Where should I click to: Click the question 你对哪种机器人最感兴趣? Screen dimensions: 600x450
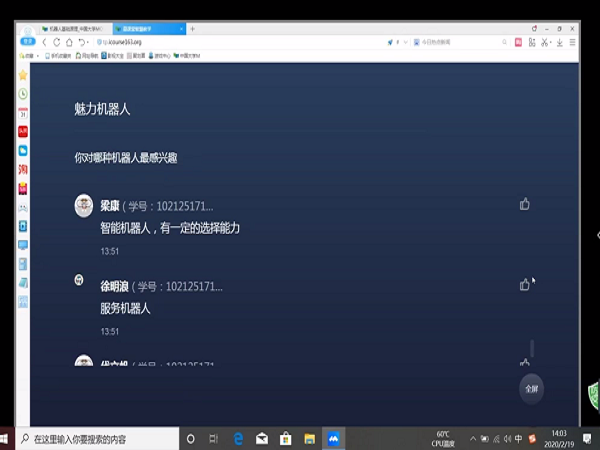[126, 158]
